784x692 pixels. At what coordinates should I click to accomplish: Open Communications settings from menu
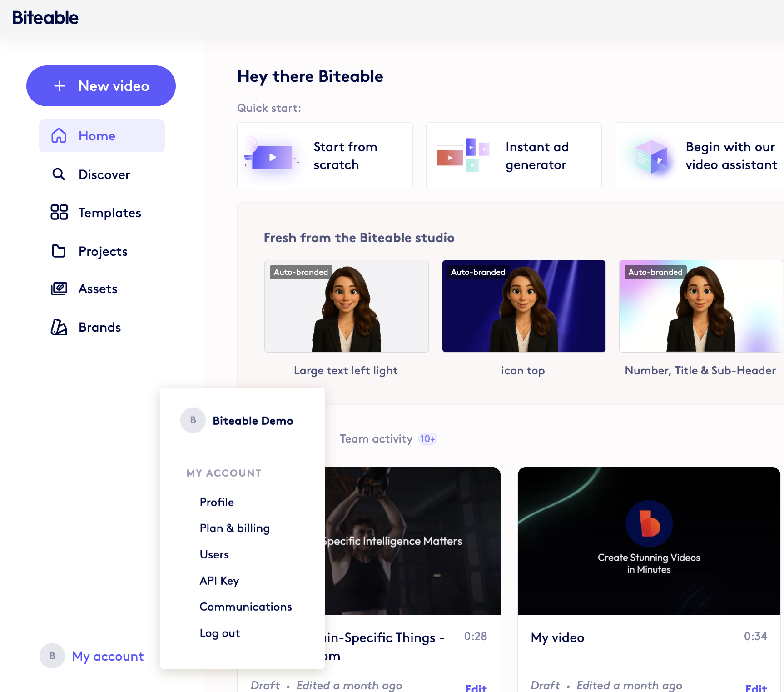click(x=245, y=607)
